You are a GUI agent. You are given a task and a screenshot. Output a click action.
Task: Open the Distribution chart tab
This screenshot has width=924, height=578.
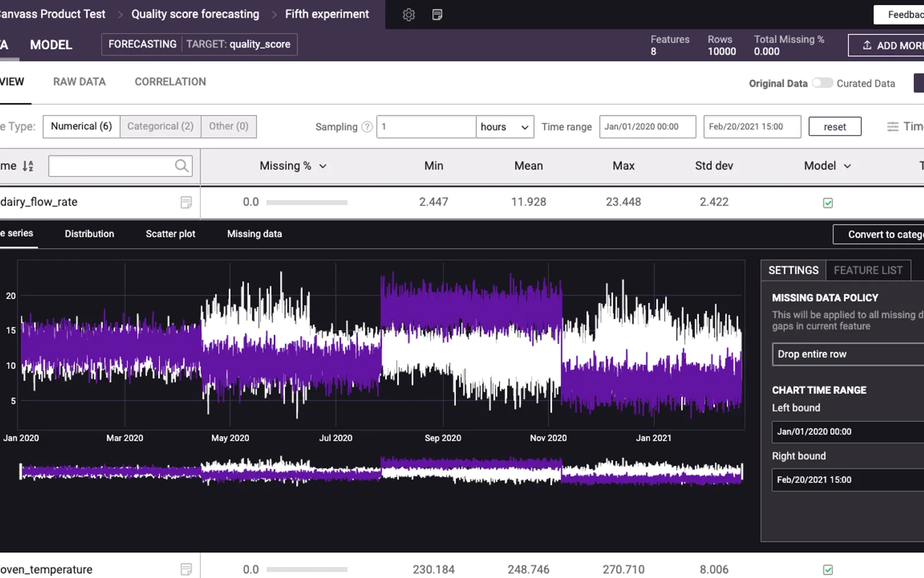pos(90,234)
